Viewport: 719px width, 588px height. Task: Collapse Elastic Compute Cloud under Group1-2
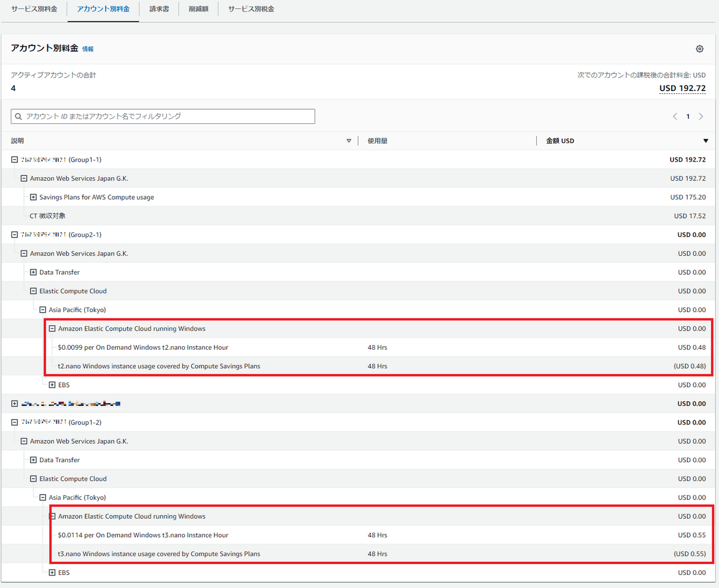click(33, 478)
